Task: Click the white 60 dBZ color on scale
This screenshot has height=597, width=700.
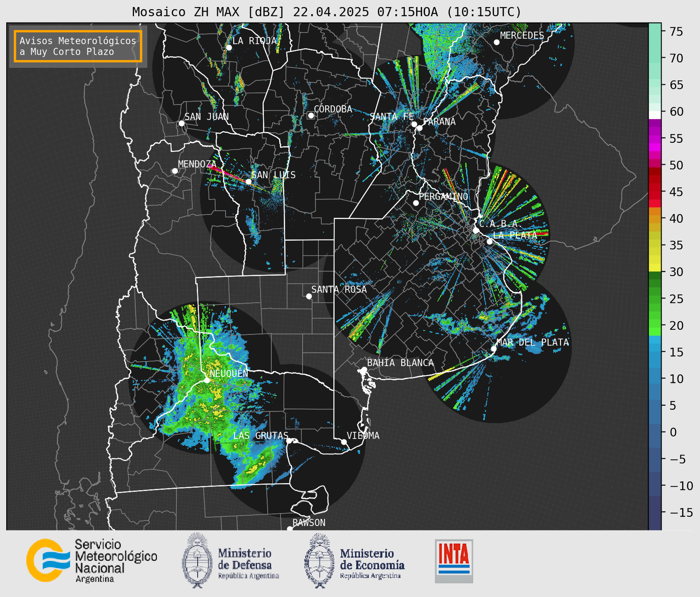Action: coord(655,115)
